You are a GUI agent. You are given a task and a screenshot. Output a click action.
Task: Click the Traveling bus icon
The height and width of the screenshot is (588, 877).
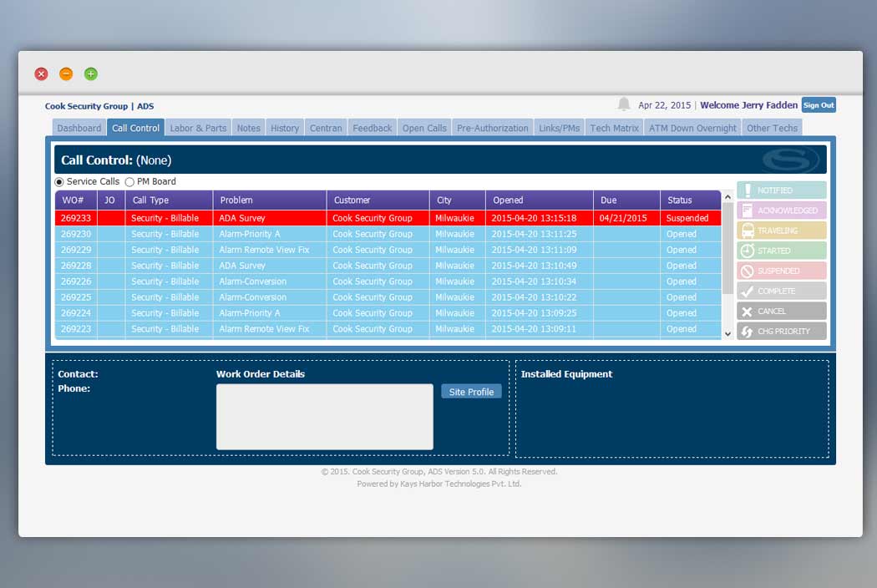point(748,231)
